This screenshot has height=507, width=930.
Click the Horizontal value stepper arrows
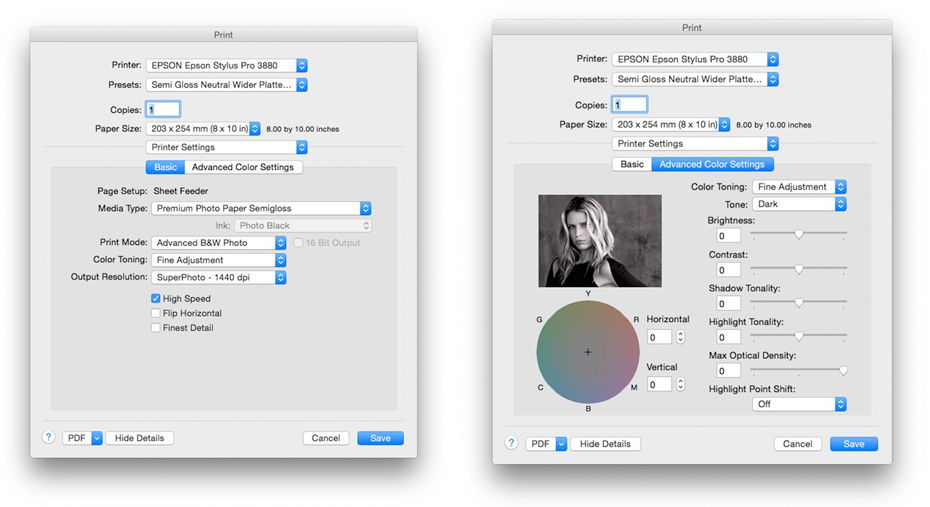[681, 337]
